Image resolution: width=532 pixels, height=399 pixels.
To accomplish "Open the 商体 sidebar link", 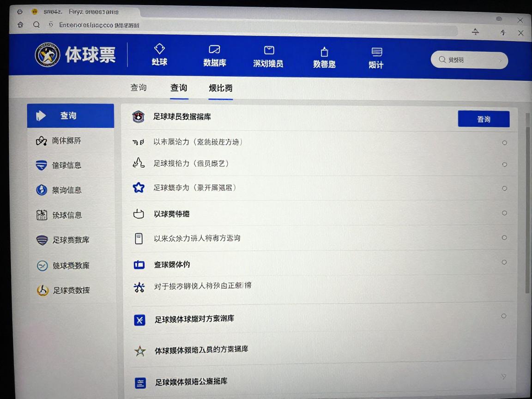I will click(66, 140).
